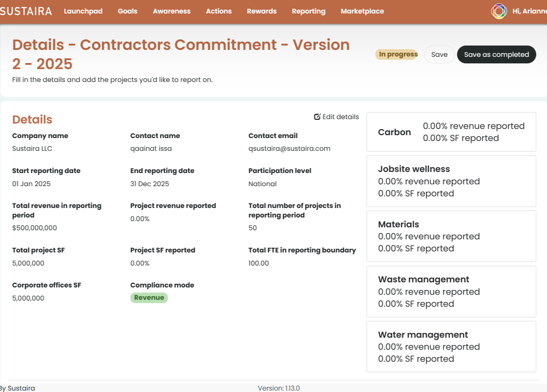
Task: Click the project count value 50
Action: 252,228
